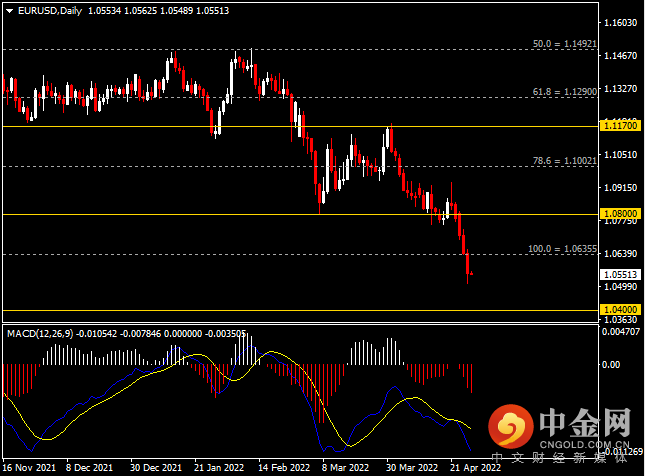Click the 21 Jan 2022 date label
Image resolution: width=645 pixels, height=476 pixels.
[x=219, y=468]
